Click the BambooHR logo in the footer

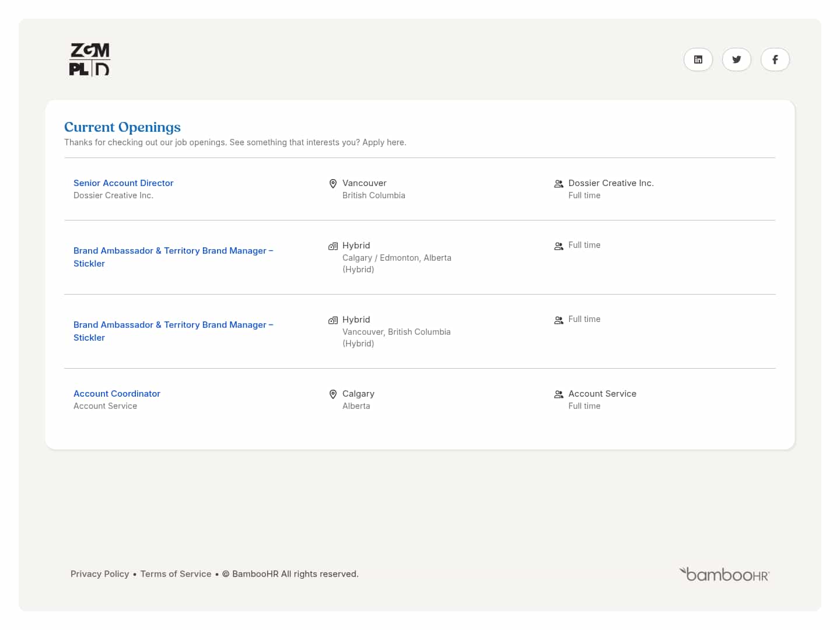pyautogui.click(x=724, y=574)
